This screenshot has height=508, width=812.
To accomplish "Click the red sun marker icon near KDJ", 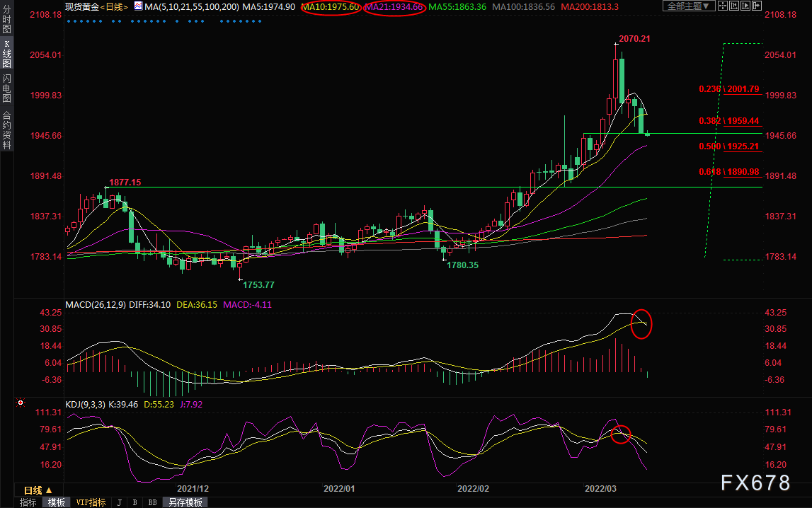I will [x=21, y=403].
